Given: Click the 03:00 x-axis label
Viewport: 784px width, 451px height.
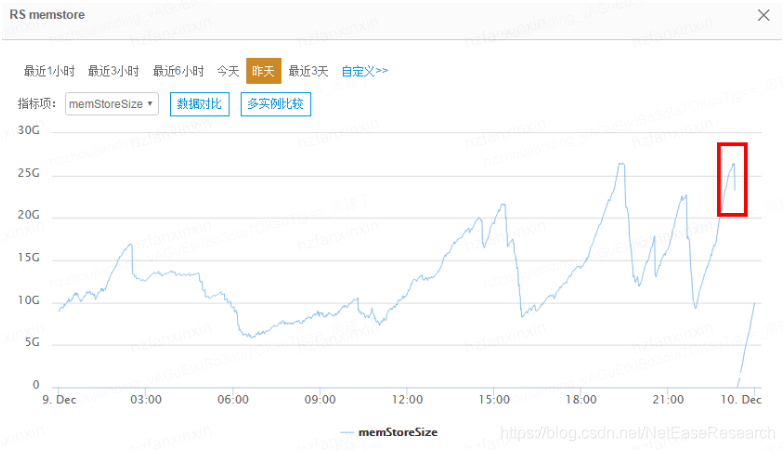Looking at the screenshot, I should click(x=146, y=400).
